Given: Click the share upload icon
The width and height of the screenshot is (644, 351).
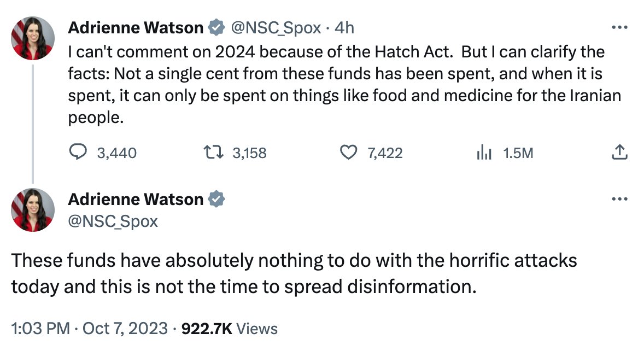Looking at the screenshot, I should tap(619, 152).
